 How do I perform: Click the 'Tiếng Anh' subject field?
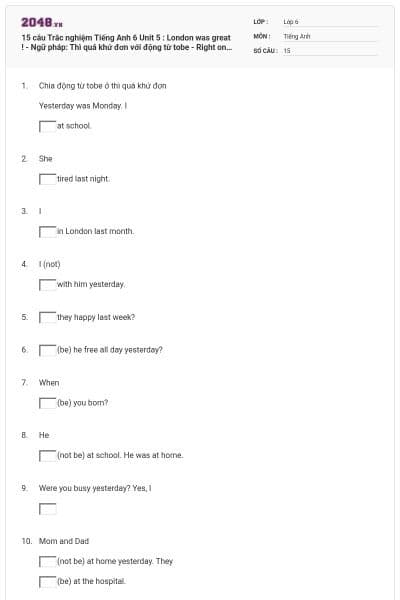click(x=330, y=36)
